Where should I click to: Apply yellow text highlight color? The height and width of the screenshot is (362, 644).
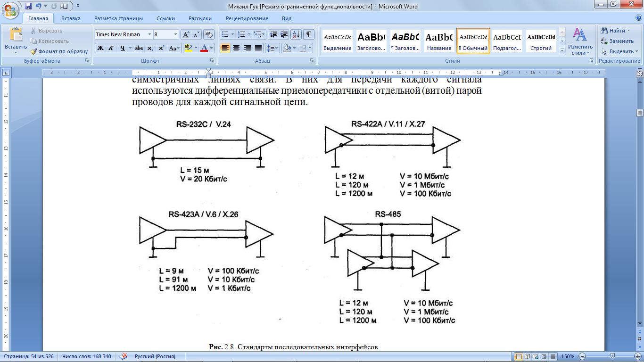point(188,48)
